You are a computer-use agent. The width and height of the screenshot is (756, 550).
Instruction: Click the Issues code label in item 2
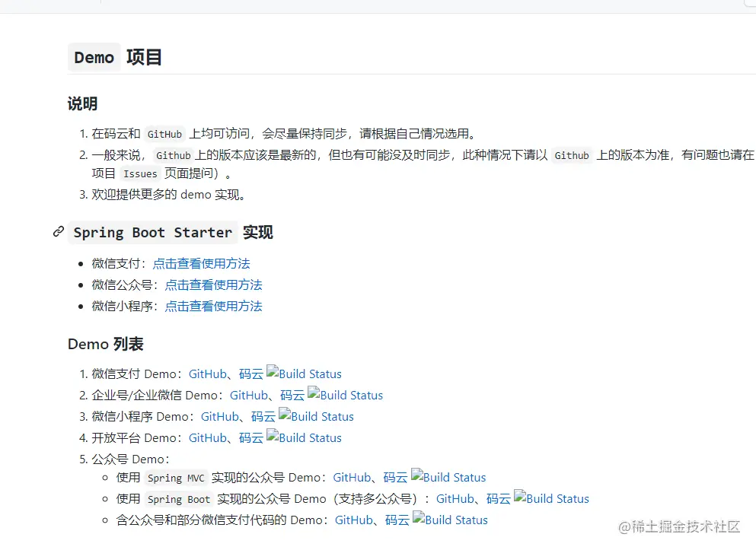(140, 174)
